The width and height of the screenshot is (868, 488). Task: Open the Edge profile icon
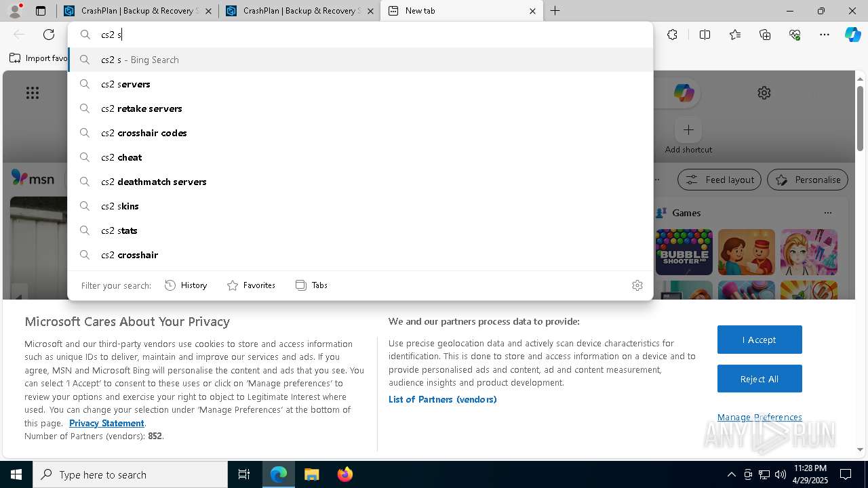pyautogui.click(x=15, y=11)
